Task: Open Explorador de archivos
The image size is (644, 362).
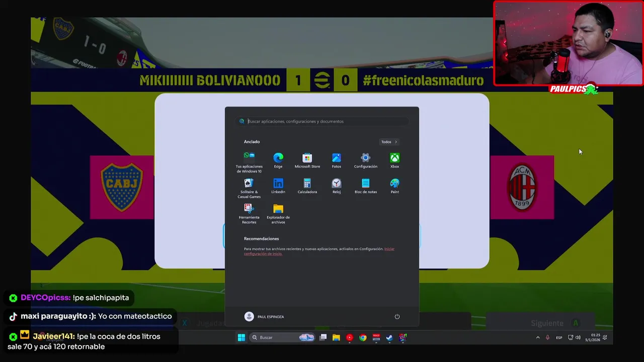Action: (278, 214)
